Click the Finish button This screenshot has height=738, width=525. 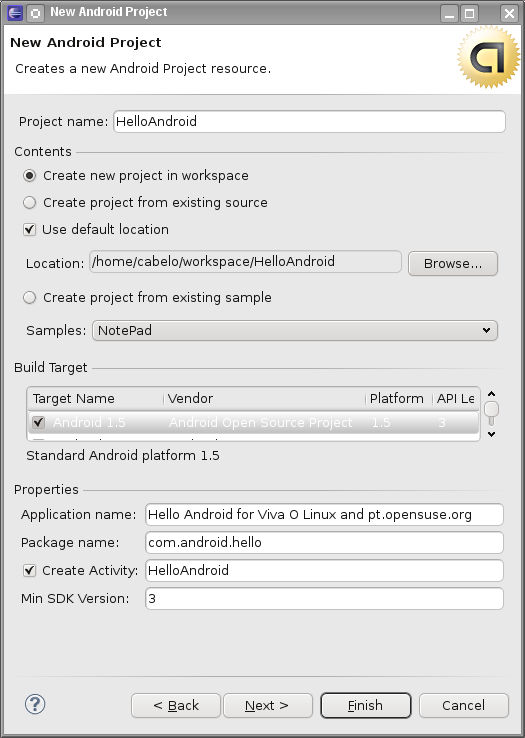coord(365,705)
